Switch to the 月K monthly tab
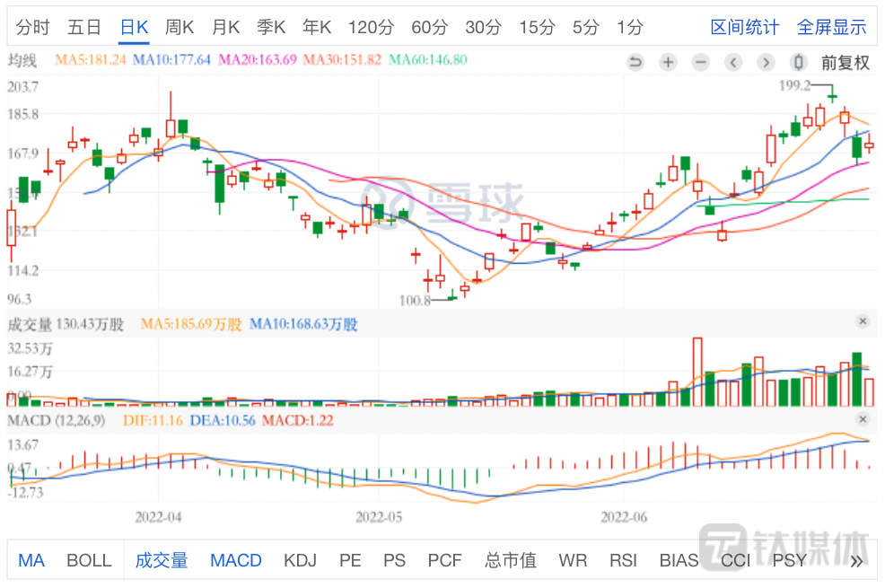Image resolution: width=885 pixels, height=588 pixels. [x=225, y=27]
